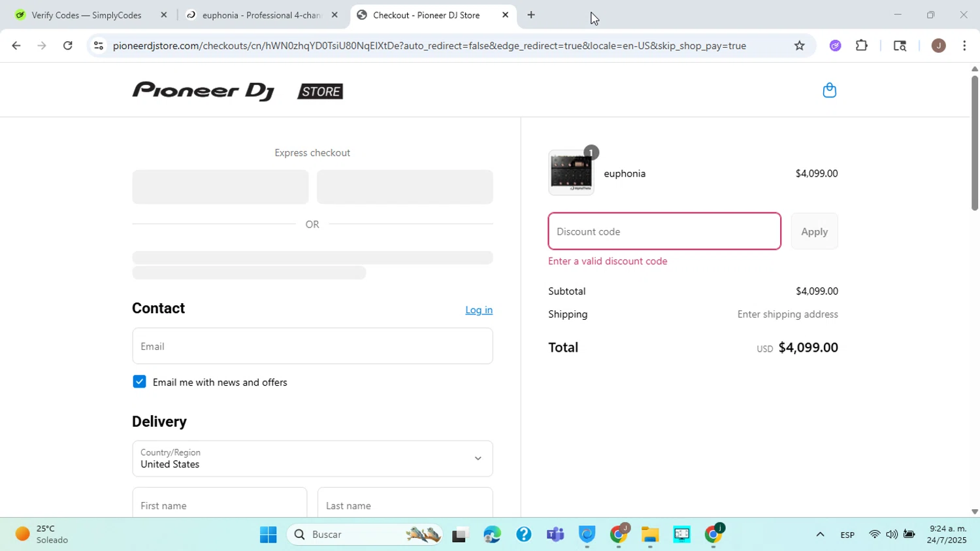
Task: Open Microsoft Edge from the taskbar
Action: click(x=492, y=535)
